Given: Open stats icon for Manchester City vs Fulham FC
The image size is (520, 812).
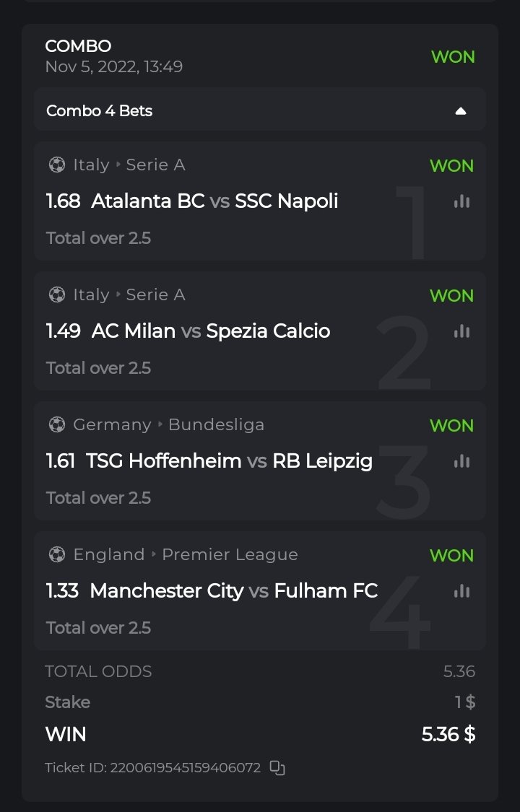Looking at the screenshot, I should click(x=461, y=591).
